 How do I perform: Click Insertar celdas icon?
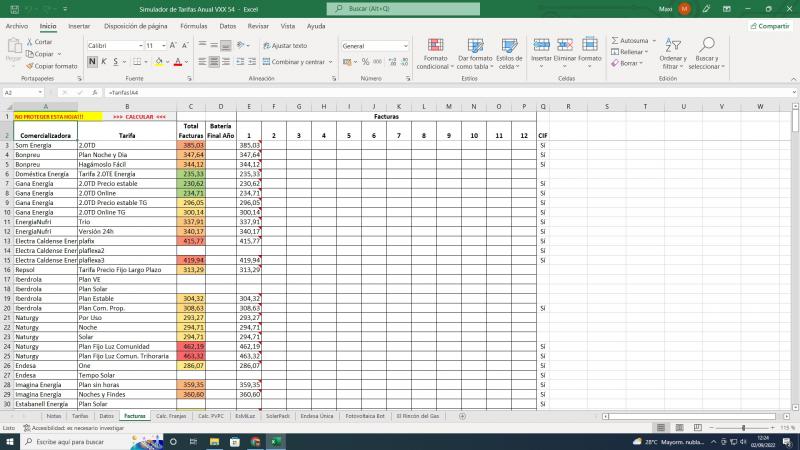coord(541,46)
